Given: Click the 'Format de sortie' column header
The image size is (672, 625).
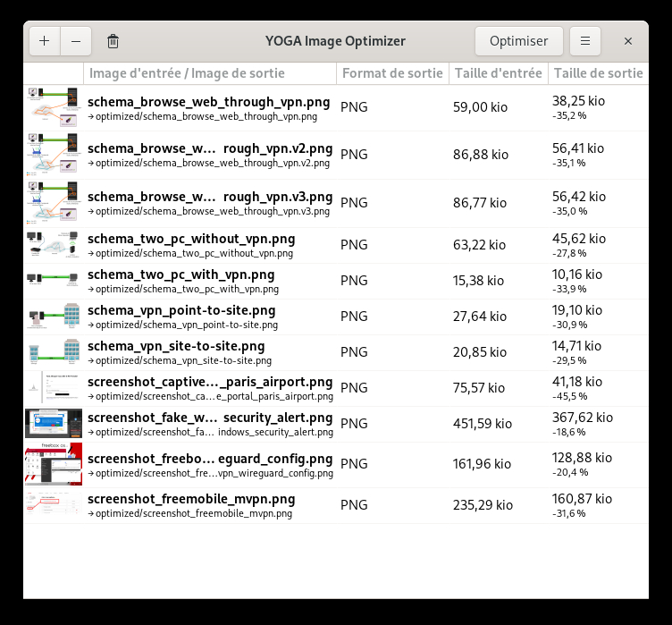Looking at the screenshot, I should pyautogui.click(x=392, y=73).
